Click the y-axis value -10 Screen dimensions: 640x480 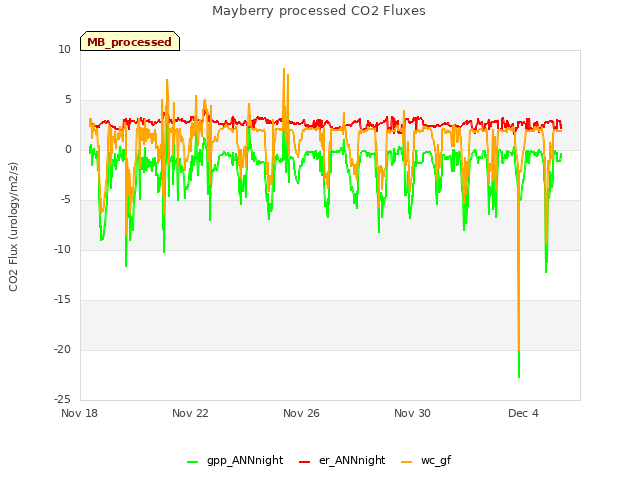63,249
